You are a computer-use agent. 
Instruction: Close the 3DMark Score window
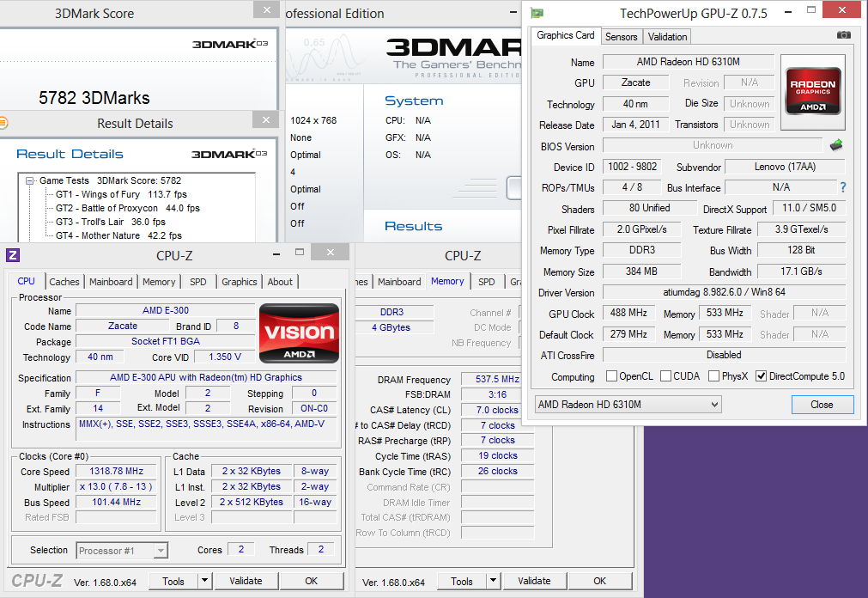click(x=266, y=9)
